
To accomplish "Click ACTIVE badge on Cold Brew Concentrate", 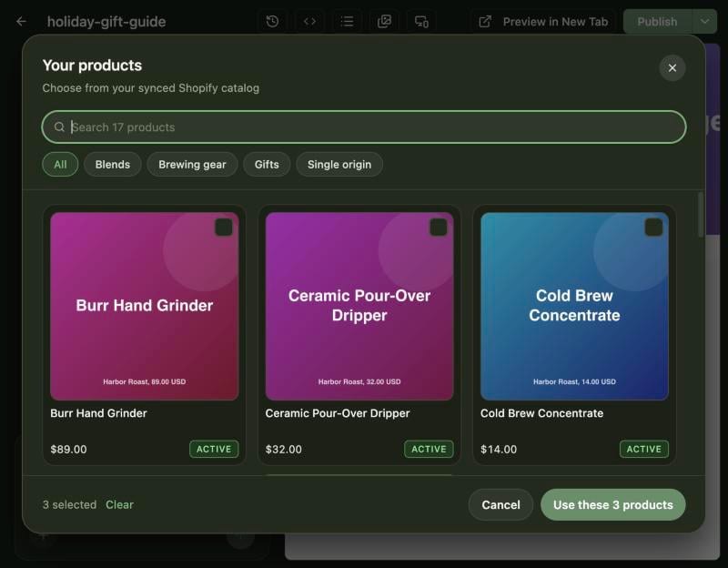I will click(x=644, y=449).
